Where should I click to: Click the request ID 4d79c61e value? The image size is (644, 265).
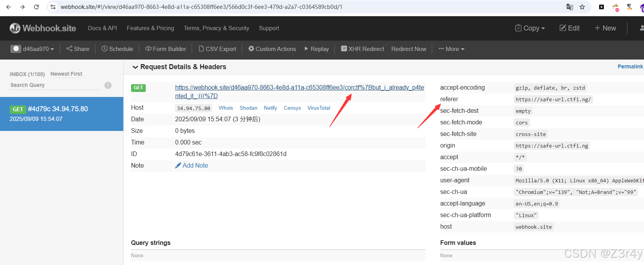(231, 154)
